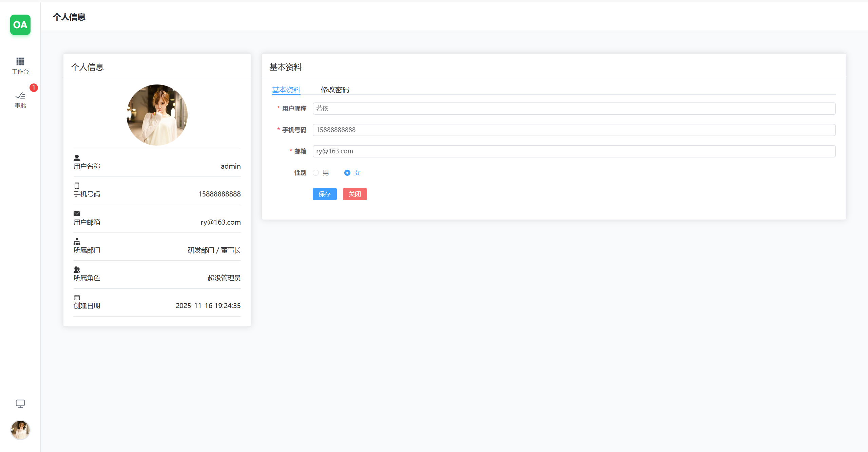Click the monitor icon in the sidebar
Screen dimensions: 868x452
point(20,403)
